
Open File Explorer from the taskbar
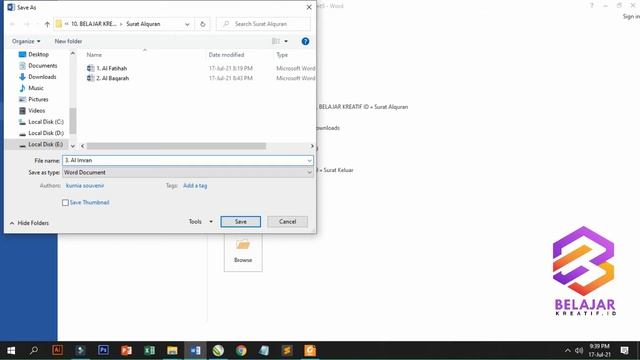tap(172, 351)
